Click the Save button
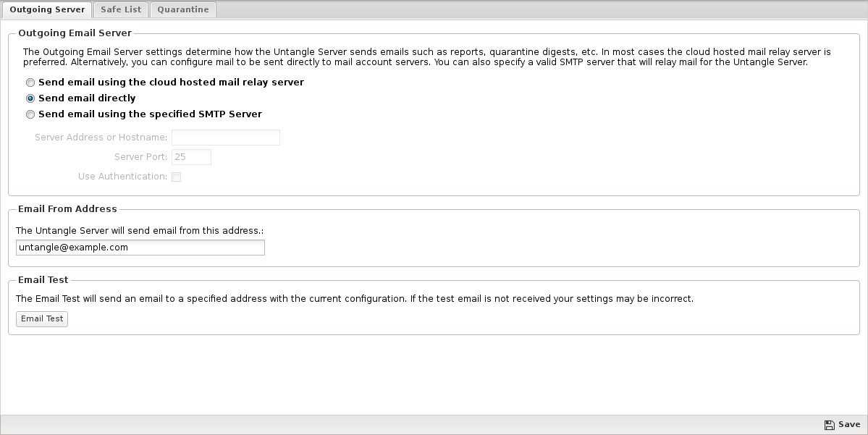The height and width of the screenshot is (435, 868). click(x=842, y=424)
